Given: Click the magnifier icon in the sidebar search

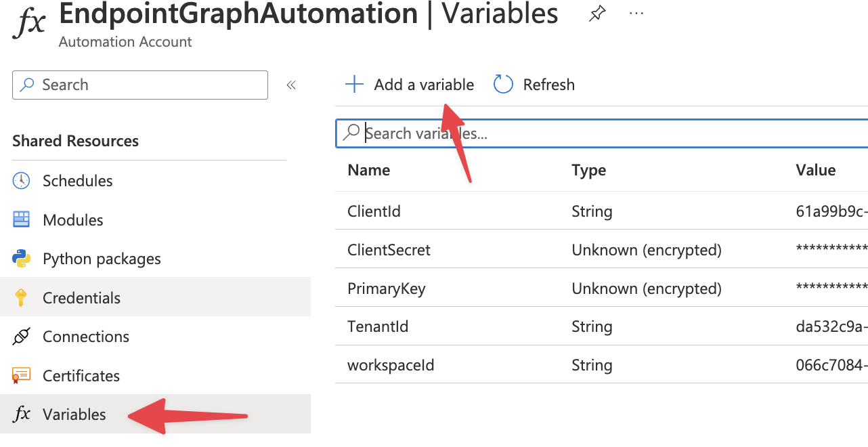Looking at the screenshot, I should [26, 85].
